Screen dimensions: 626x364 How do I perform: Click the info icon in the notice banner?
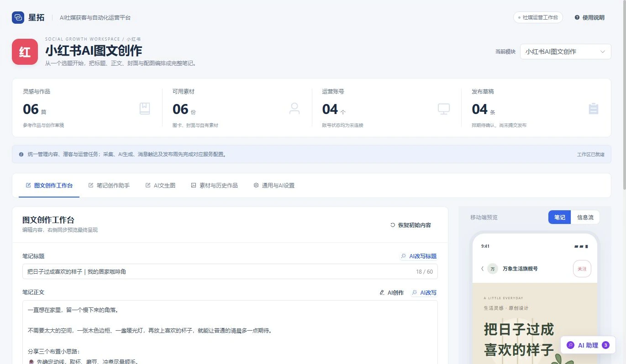click(x=21, y=154)
